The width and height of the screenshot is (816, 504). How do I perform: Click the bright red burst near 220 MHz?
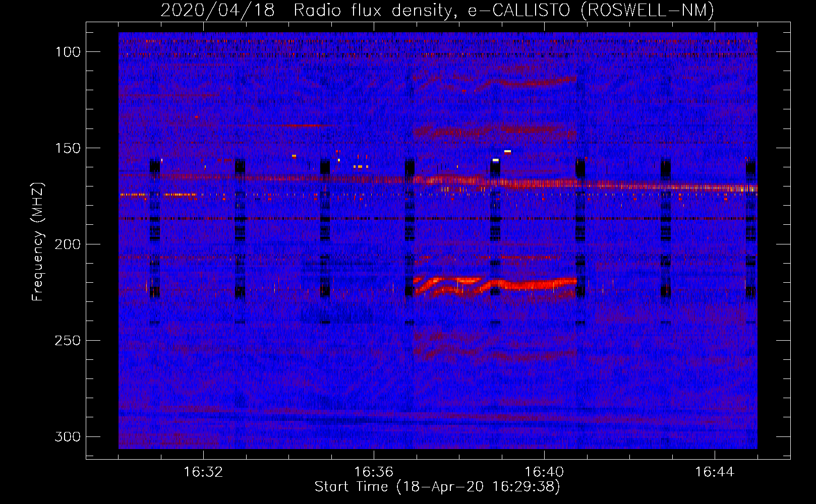495,286
